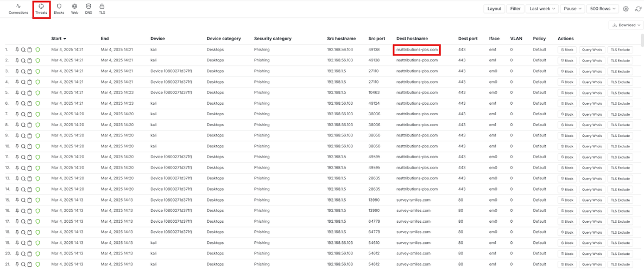This screenshot has width=644, height=269.
Task: Click source port 10463 in row 5
Action: coord(374,92)
